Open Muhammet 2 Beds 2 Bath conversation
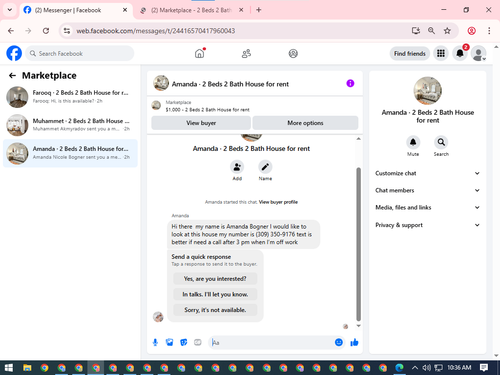Screen dimensions: 500x375 click(x=70, y=125)
